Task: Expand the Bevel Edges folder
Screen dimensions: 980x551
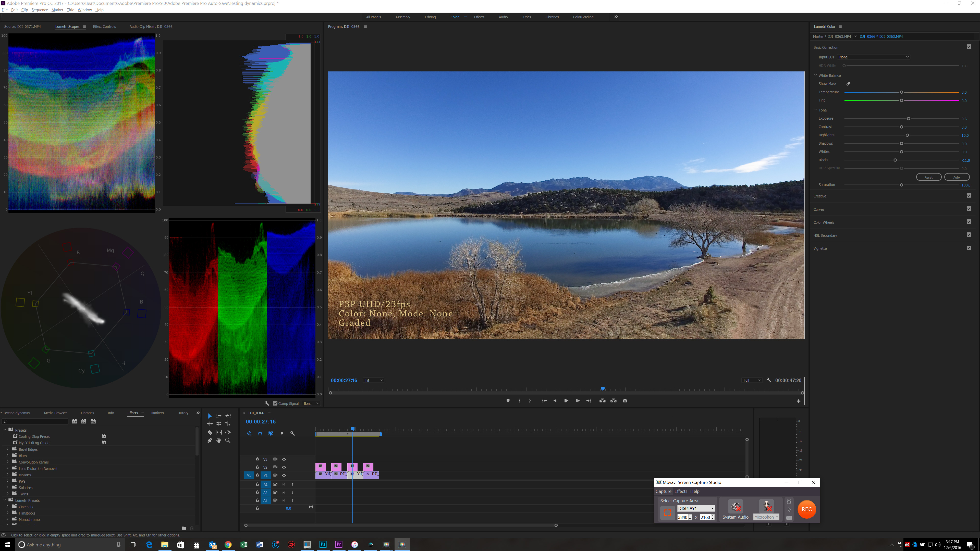Action: pos(8,449)
